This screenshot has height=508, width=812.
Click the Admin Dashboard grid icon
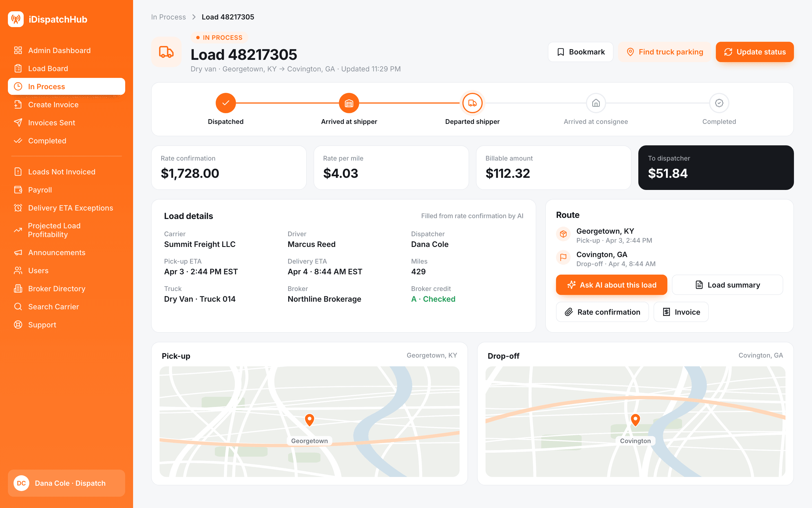(18, 51)
